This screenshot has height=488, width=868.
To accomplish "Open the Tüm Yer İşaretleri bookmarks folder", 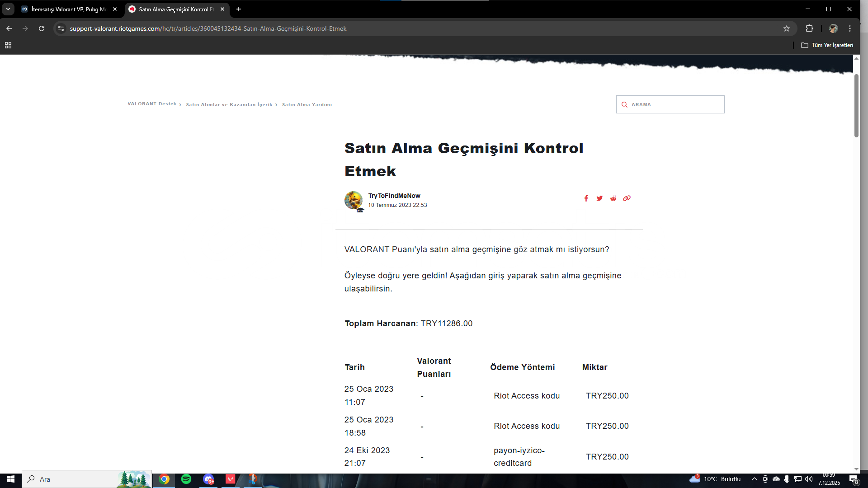I will [x=827, y=45].
